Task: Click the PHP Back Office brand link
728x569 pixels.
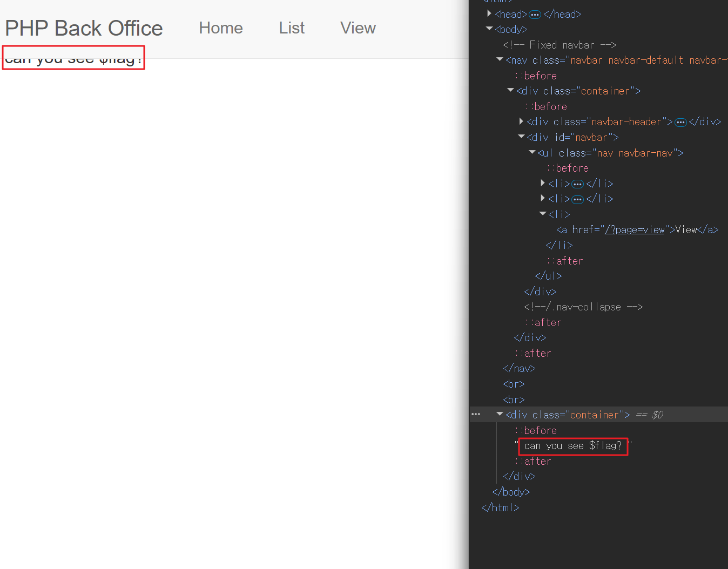Action: coord(84,28)
